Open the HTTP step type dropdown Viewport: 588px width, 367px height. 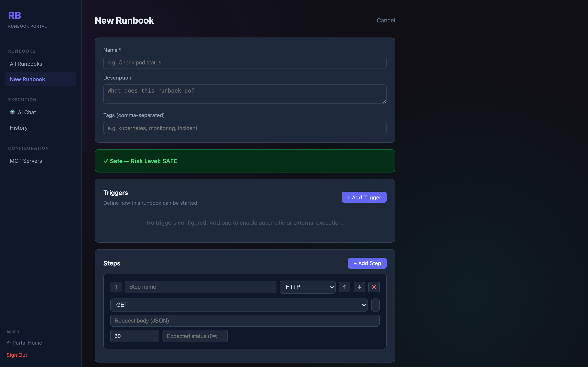tap(307, 287)
